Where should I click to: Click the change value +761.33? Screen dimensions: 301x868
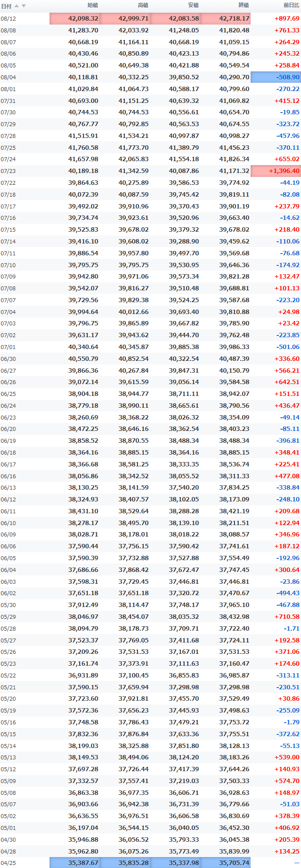(287, 31)
